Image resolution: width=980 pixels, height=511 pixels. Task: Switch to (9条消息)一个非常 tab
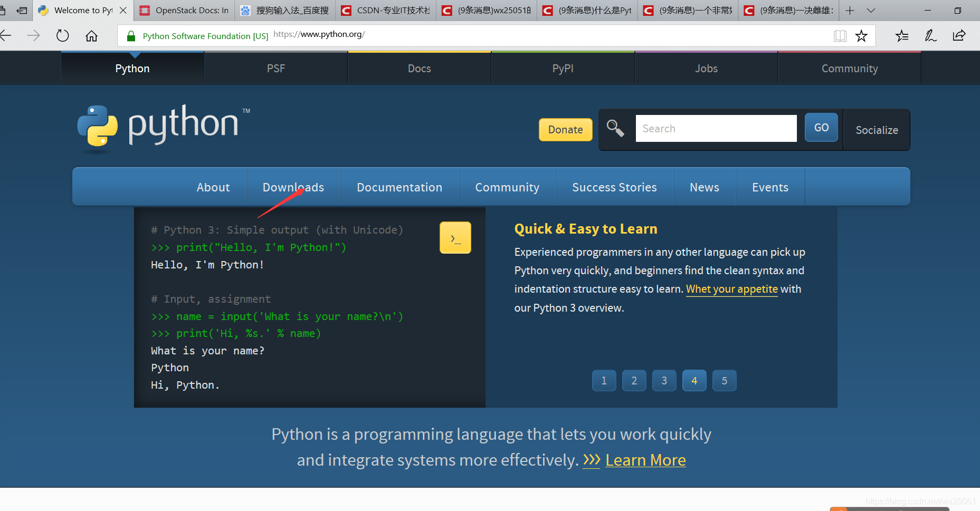[688, 10]
